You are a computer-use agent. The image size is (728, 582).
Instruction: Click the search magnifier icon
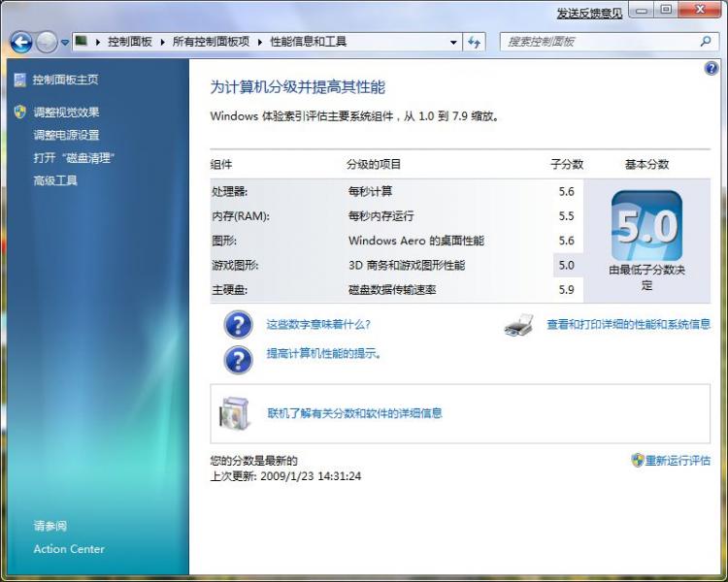(x=706, y=42)
